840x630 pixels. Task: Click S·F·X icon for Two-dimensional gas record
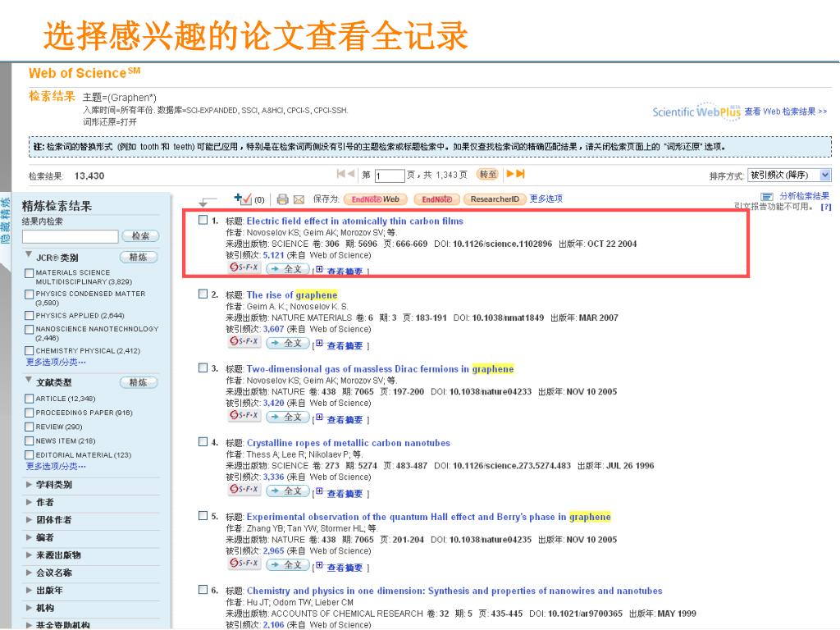(244, 415)
